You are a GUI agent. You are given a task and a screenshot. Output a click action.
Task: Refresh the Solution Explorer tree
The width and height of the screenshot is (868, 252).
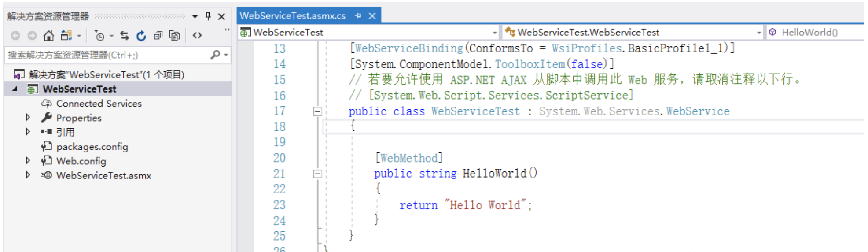coord(141,36)
